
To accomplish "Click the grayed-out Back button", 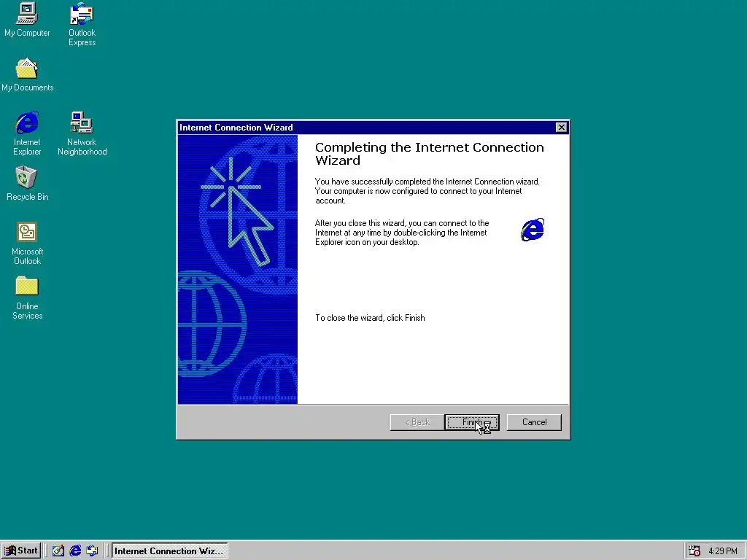I will click(417, 422).
